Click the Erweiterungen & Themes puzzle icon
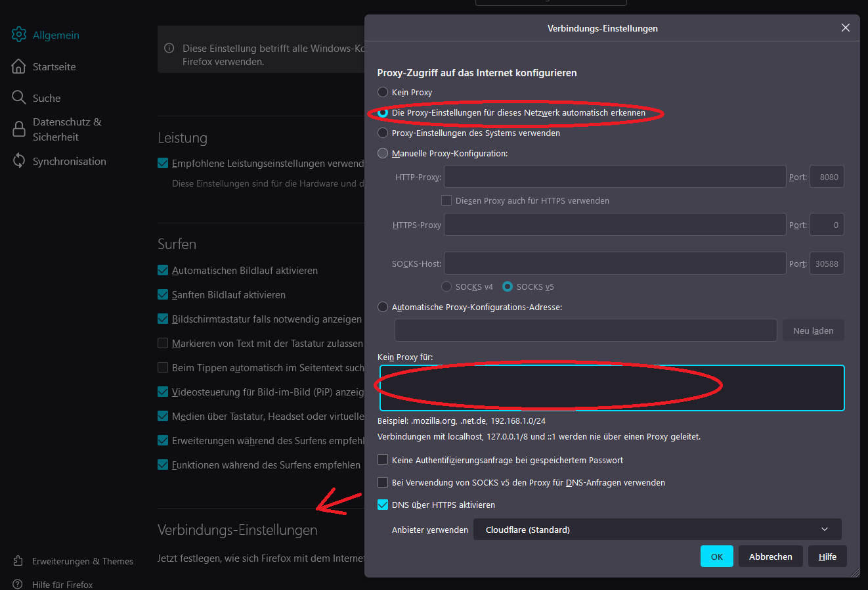This screenshot has width=868, height=590. coord(18,561)
